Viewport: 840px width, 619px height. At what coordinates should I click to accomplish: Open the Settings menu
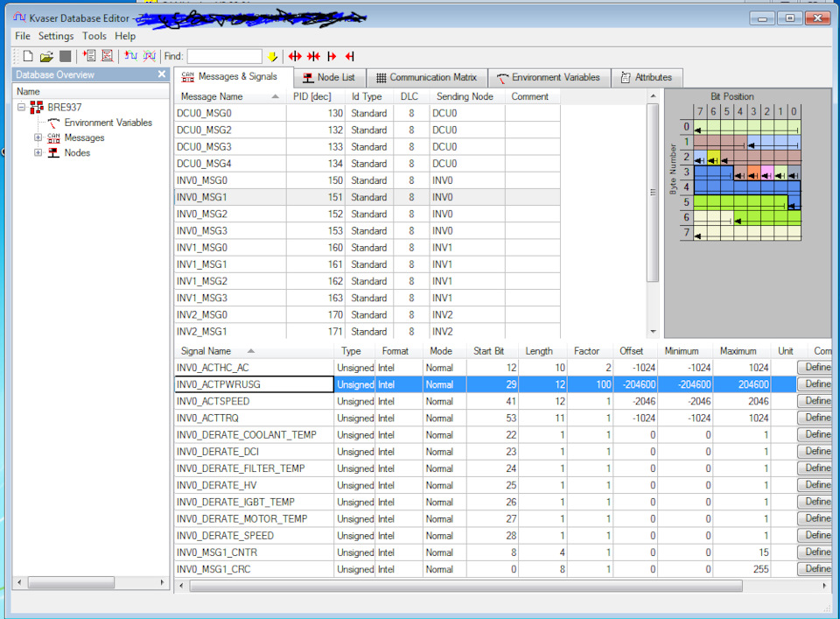point(56,36)
